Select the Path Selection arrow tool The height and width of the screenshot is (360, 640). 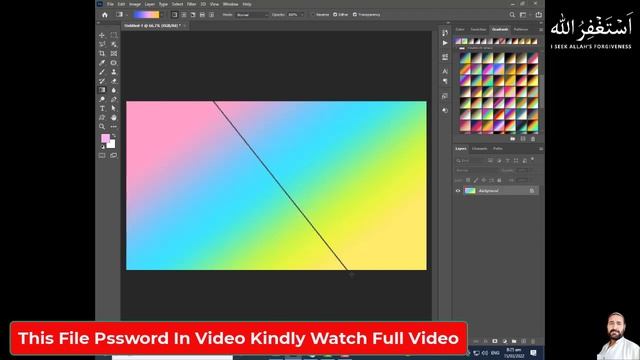pyautogui.click(x=114, y=108)
